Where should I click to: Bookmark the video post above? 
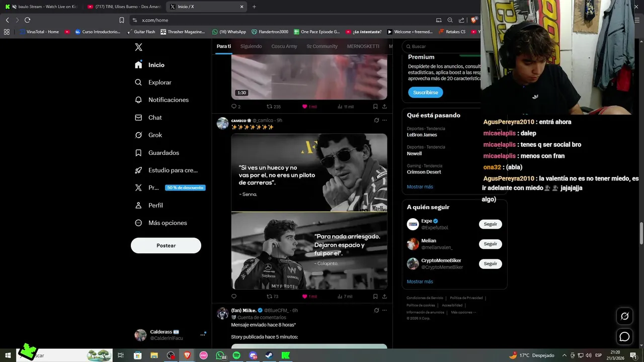(x=375, y=107)
